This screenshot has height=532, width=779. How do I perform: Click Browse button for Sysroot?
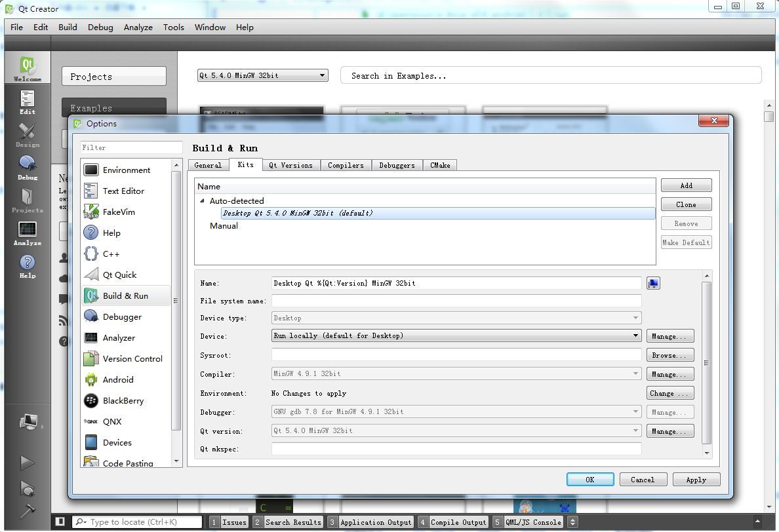click(x=669, y=355)
